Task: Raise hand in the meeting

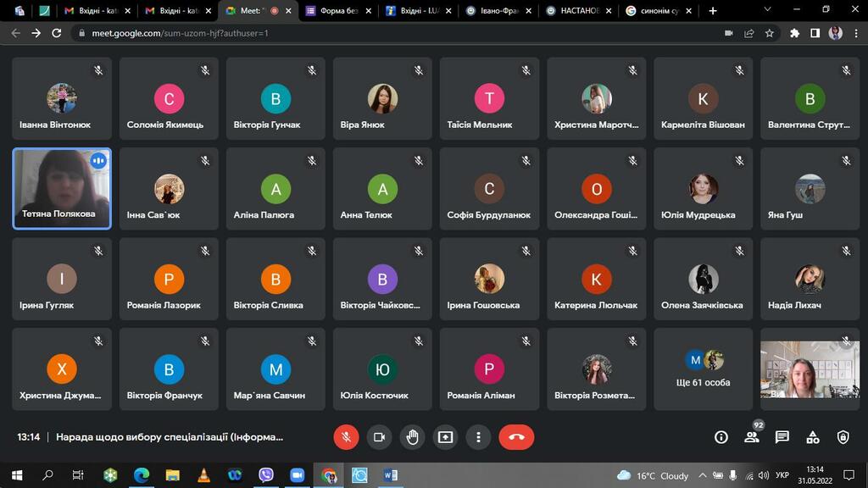Action: click(x=413, y=437)
